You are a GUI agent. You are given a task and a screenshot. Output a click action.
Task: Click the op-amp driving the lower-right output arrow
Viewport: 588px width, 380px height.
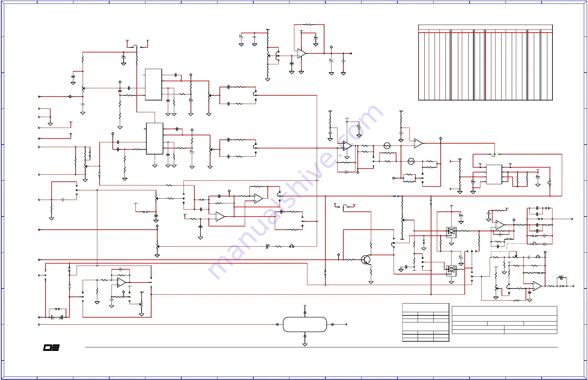[x=537, y=286]
